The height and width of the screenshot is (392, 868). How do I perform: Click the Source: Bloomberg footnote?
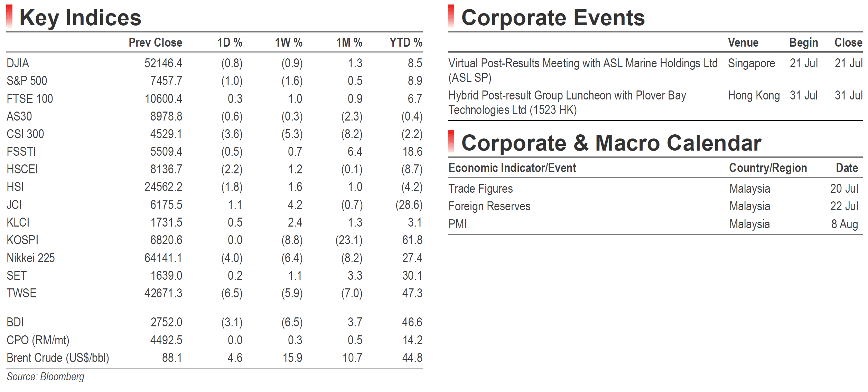point(45,377)
